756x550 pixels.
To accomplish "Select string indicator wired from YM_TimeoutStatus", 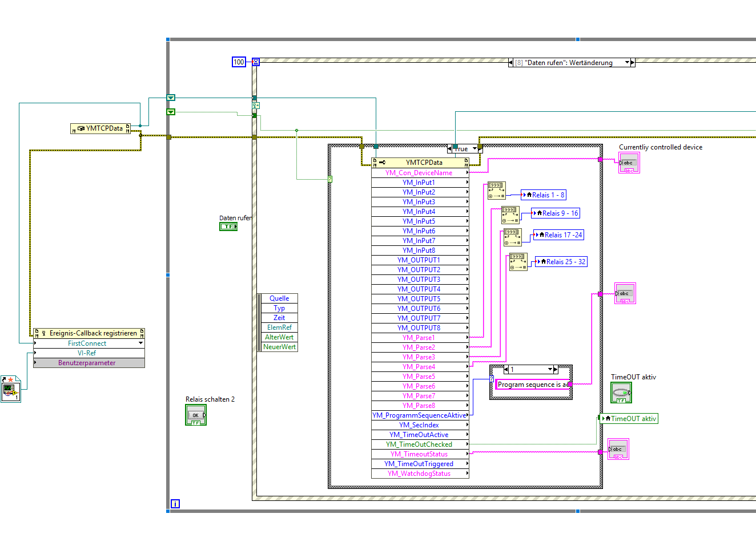I will [x=618, y=449].
